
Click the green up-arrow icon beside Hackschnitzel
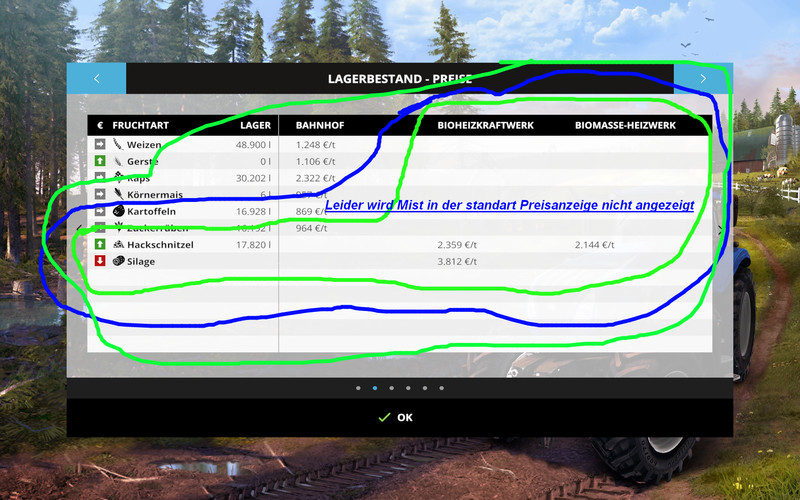[x=100, y=244]
